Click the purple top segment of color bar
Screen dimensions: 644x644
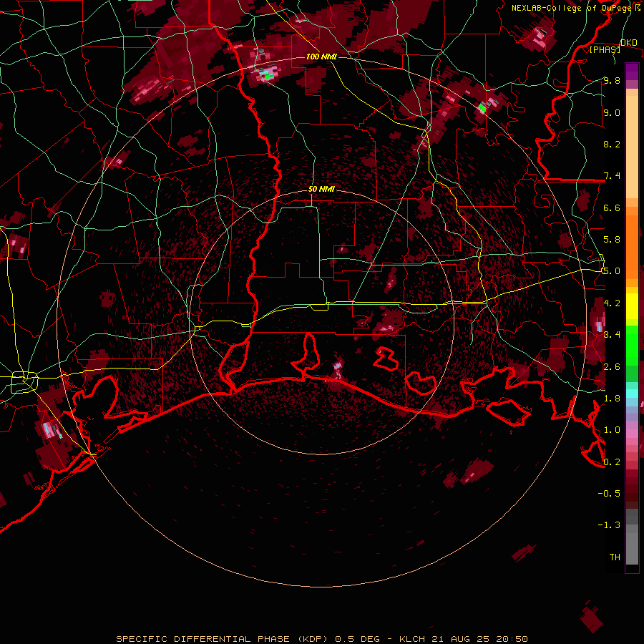[x=632, y=72]
